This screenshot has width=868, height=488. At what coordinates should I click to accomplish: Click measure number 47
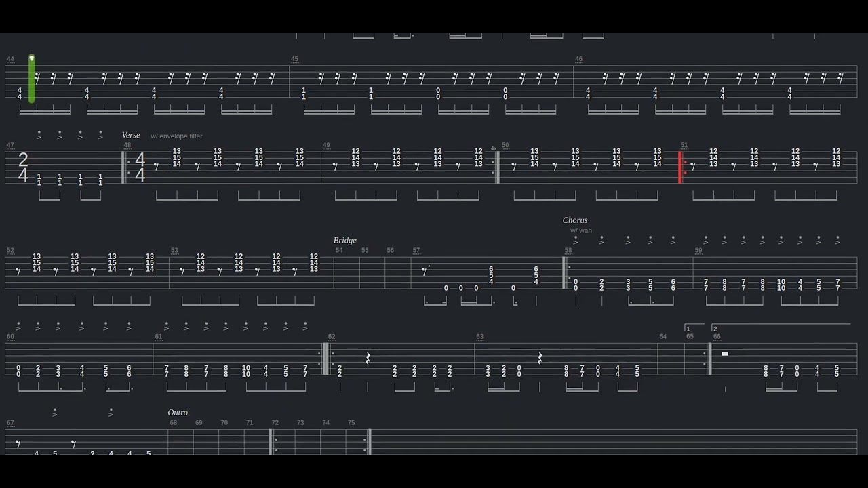click(x=10, y=145)
